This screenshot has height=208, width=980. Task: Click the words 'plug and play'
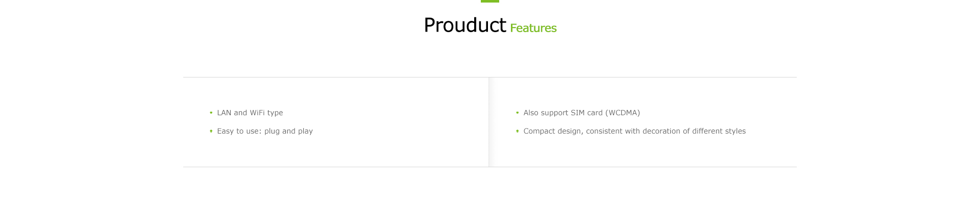pyautogui.click(x=288, y=131)
